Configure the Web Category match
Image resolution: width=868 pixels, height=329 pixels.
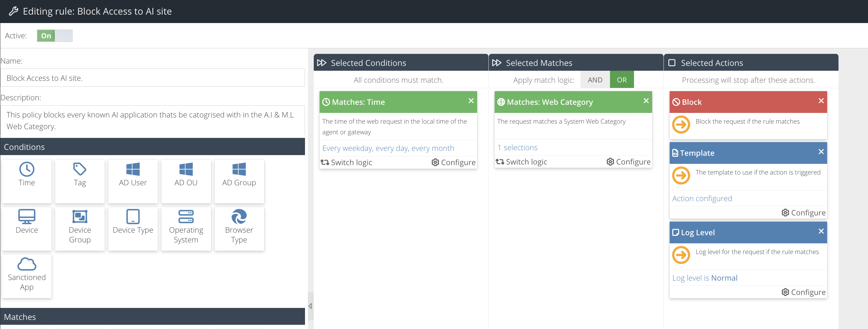point(628,162)
